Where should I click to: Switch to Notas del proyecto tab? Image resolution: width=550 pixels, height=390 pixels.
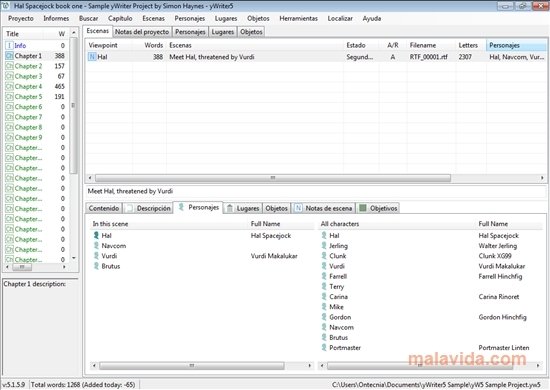click(x=142, y=32)
